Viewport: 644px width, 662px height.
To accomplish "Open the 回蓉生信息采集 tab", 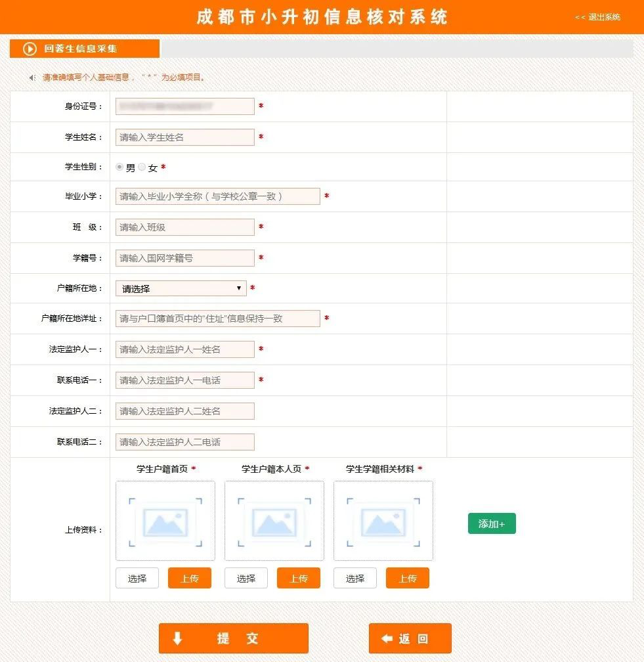I will (x=85, y=49).
